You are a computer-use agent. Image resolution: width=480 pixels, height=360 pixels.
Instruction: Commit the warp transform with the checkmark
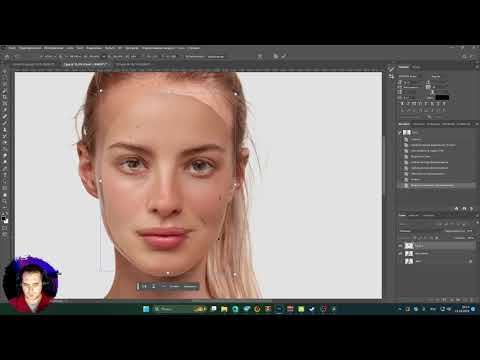pos(284,56)
